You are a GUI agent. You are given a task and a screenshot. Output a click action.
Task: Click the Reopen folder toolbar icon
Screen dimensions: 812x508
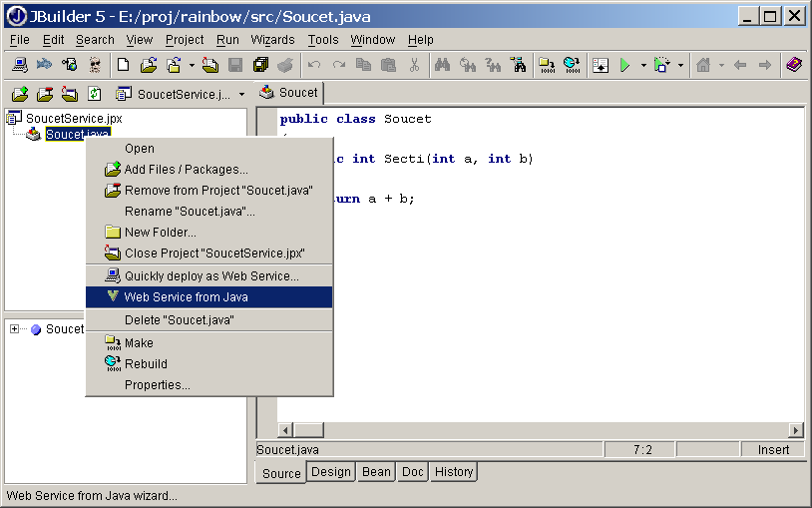click(x=174, y=65)
